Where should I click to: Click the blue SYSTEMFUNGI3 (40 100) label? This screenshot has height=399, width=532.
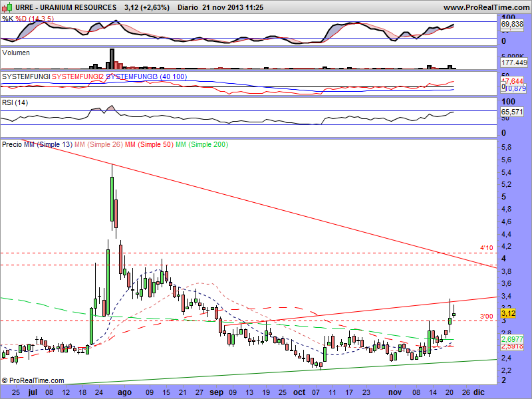(146, 76)
